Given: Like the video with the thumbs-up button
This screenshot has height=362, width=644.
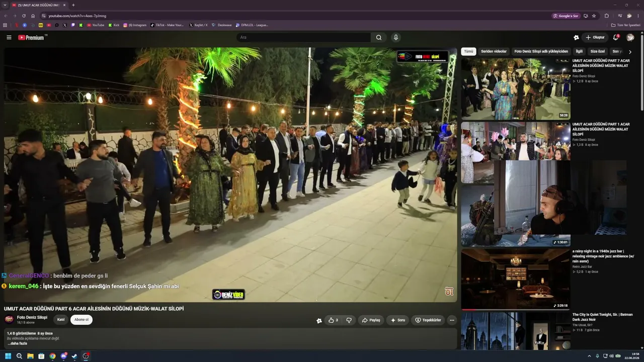Looking at the screenshot, I should coord(333,320).
